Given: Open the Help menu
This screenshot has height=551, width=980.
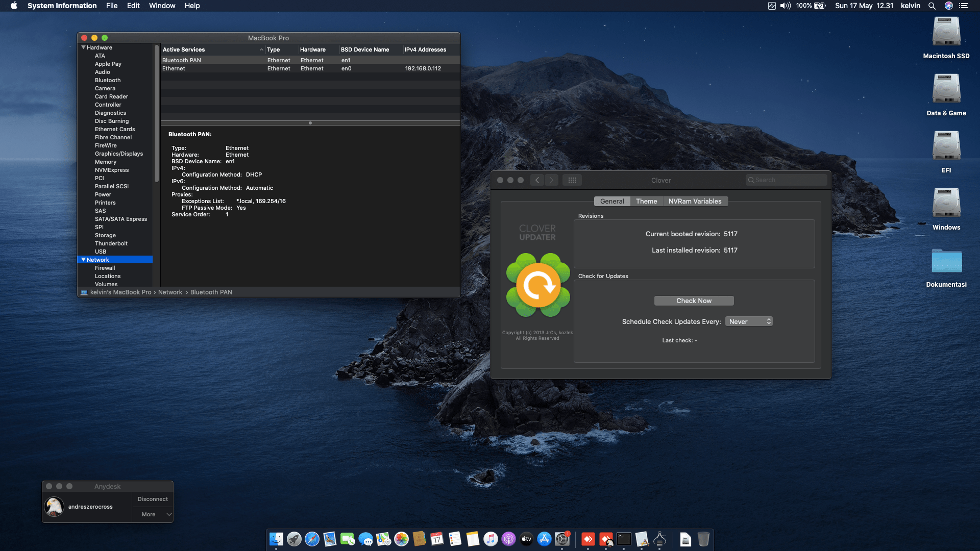Looking at the screenshot, I should (x=192, y=6).
